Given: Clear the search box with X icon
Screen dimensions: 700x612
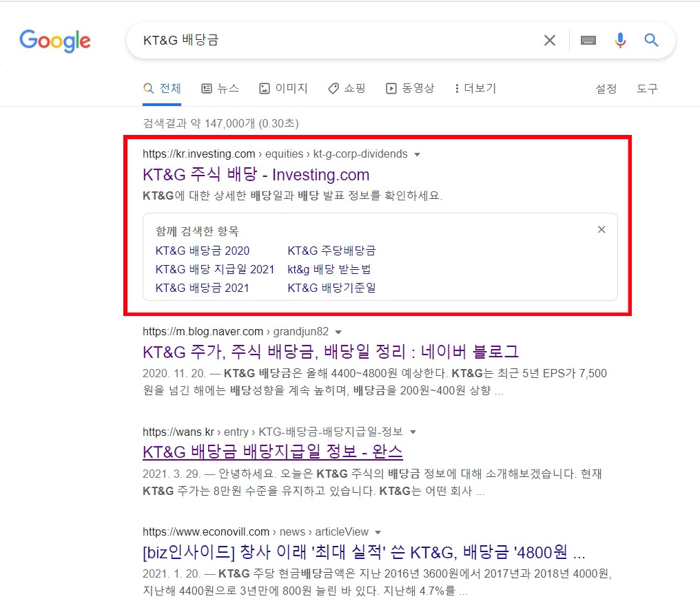Looking at the screenshot, I should [x=550, y=40].
